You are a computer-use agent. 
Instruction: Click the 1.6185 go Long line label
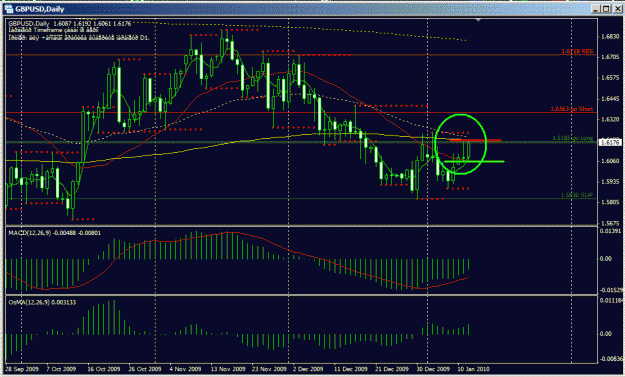[x=573, y=138]
